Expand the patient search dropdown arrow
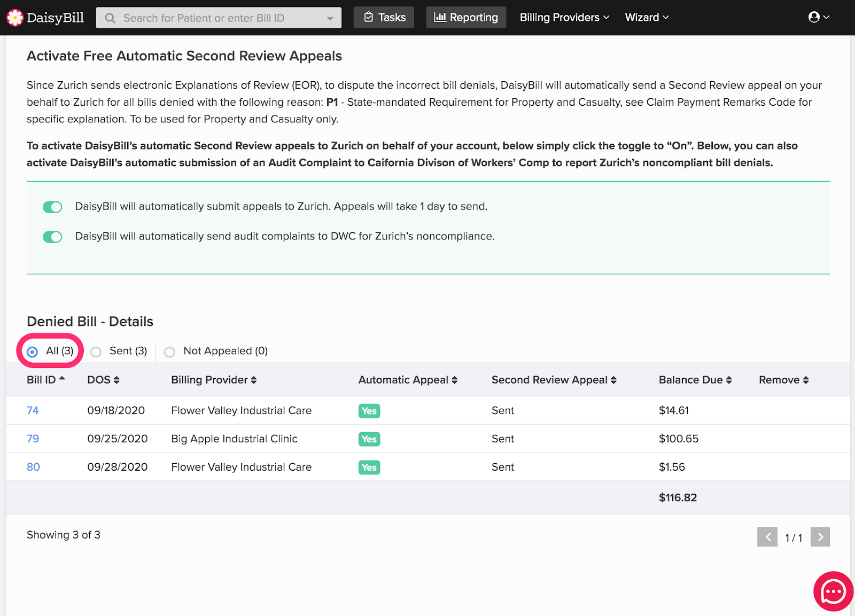This screenshot has height=616, width=855. (330, 18)
